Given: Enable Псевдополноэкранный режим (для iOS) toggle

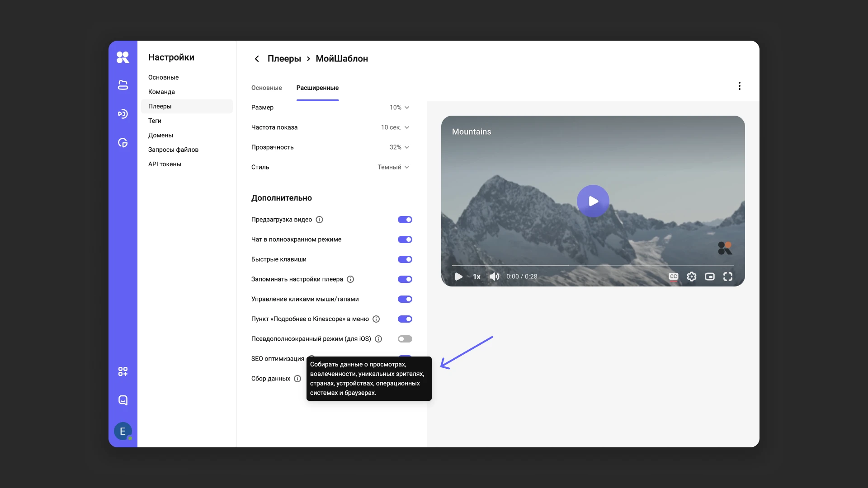Looking at the screenshot, I should pos(405,339).
